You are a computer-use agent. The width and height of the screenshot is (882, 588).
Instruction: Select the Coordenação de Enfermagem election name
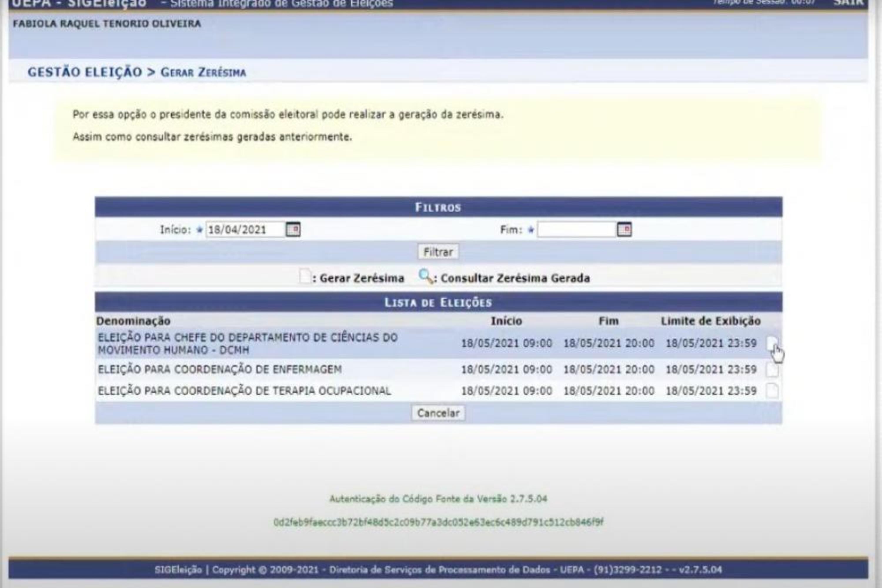tap(220, 370)
